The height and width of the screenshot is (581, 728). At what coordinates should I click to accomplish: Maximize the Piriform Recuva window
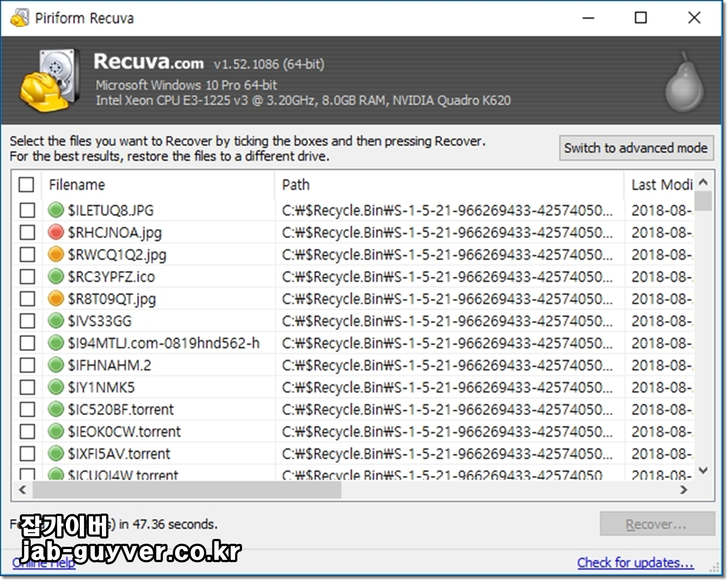pos(641,18)
